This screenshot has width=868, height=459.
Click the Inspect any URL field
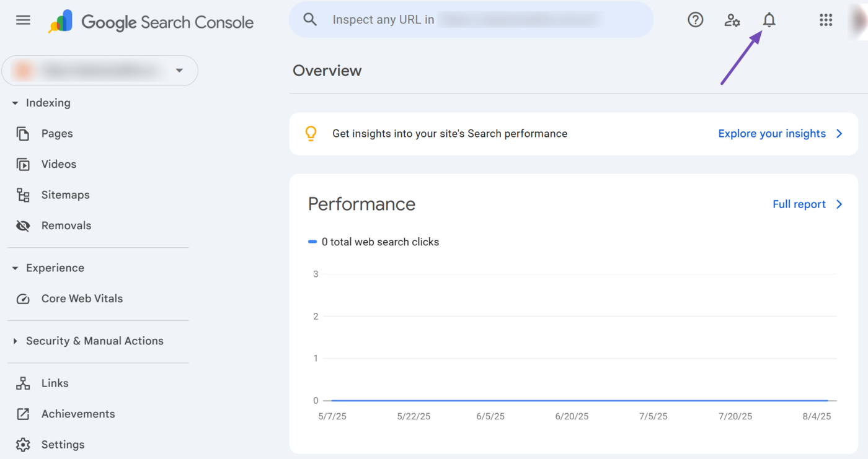coord(471,20)
